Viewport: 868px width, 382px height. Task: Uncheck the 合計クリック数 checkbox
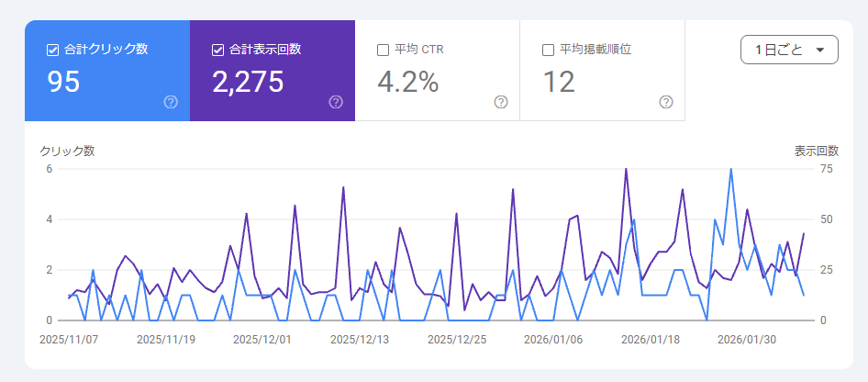(x=52, y=50)
